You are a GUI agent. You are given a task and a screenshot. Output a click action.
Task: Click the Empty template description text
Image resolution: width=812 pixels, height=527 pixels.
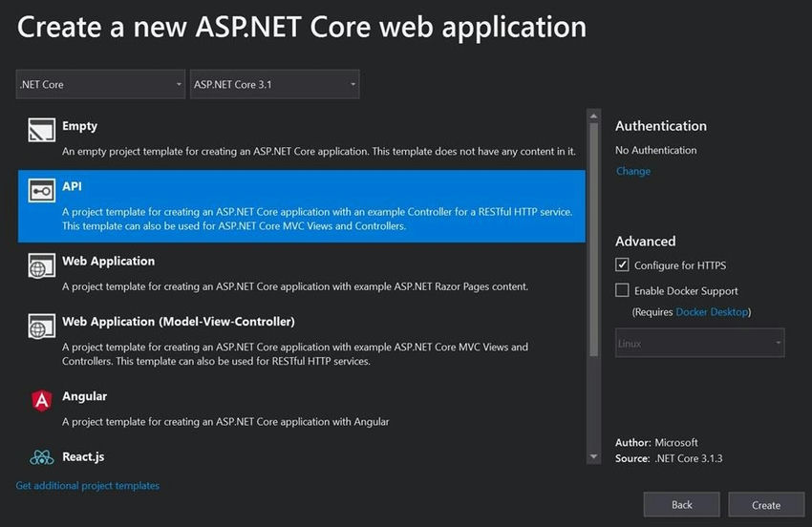pyautogui.click(x=318, y=151)
